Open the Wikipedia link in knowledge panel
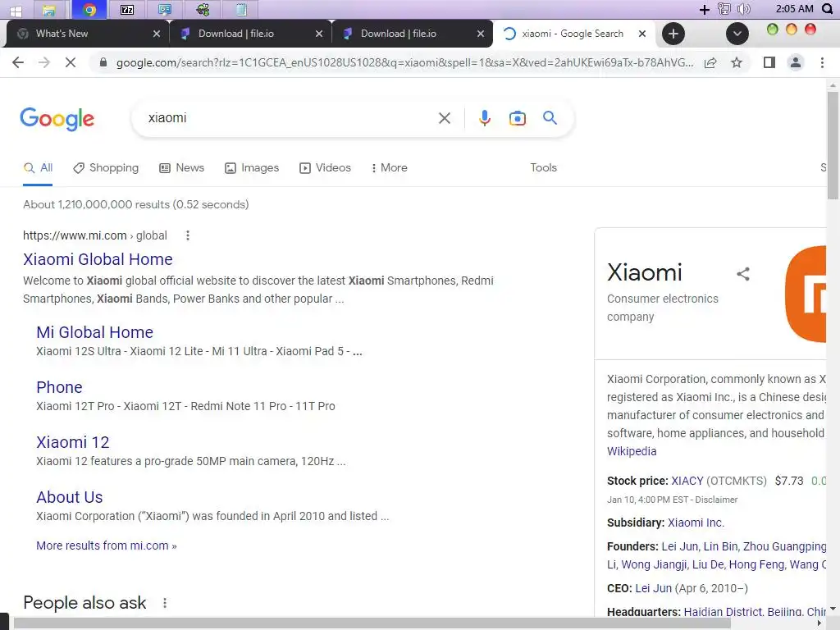The width and height of the screenshot is (840, 630). 632,451
